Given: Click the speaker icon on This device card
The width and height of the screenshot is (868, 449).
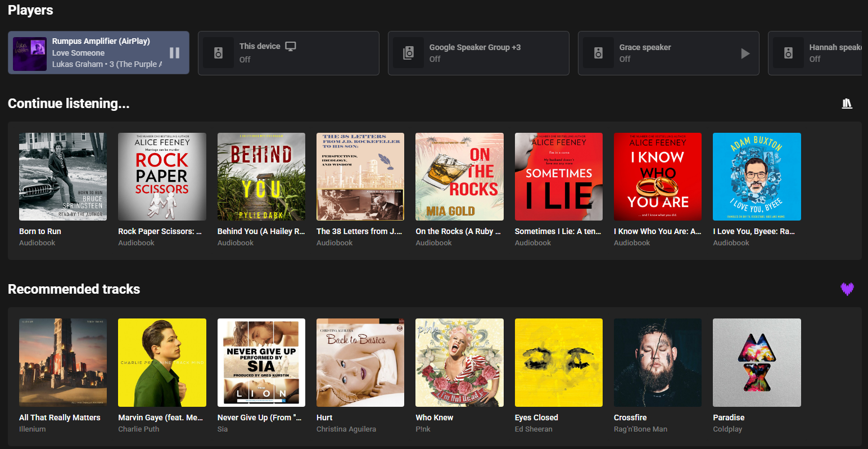Looking at the screenshot, I should tap(218, 53).
